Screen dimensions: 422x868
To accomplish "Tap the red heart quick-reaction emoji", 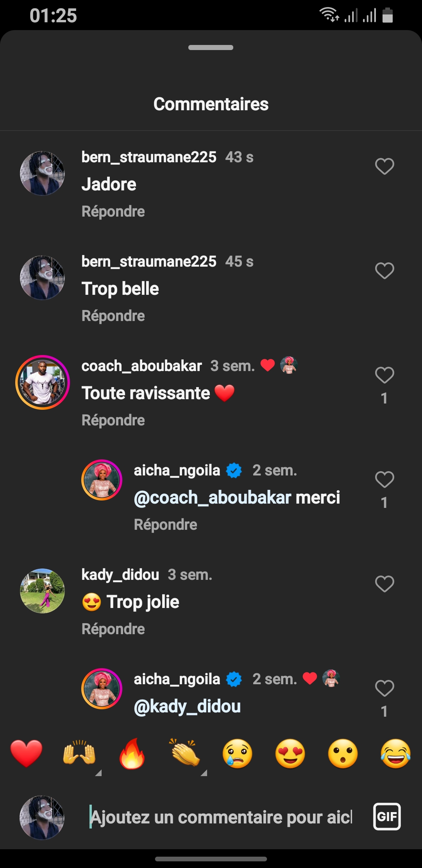I will [x=26, y=753].
